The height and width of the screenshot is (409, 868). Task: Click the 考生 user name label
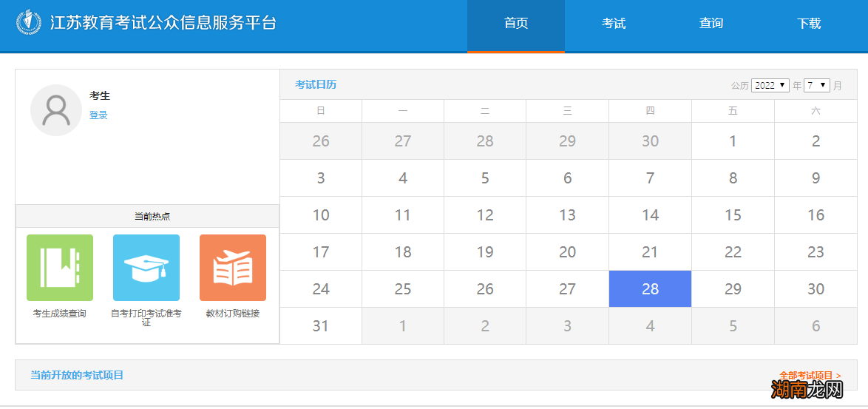(100, 95)
